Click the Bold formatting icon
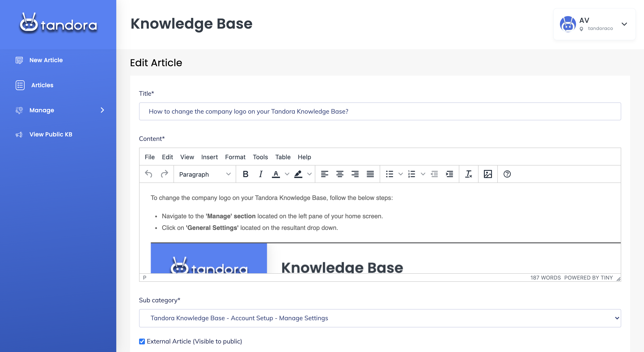644x352 pixels. [245, 174]
